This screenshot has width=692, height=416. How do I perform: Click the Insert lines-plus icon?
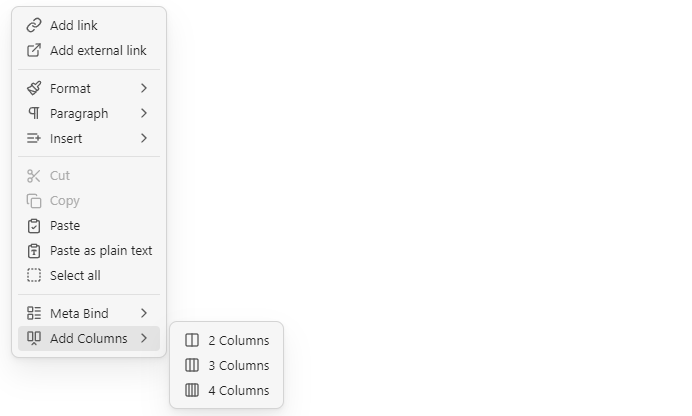(x=34, y=138)
